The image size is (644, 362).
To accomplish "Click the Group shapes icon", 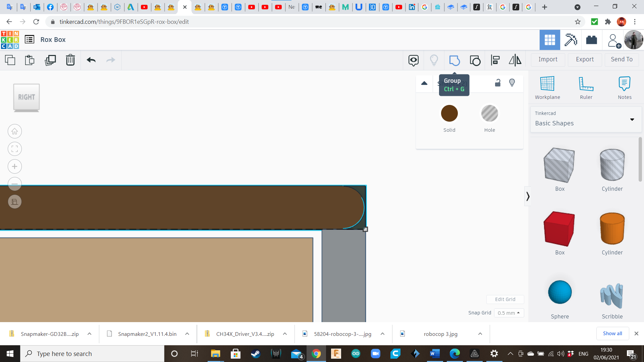I will [454, 60].
